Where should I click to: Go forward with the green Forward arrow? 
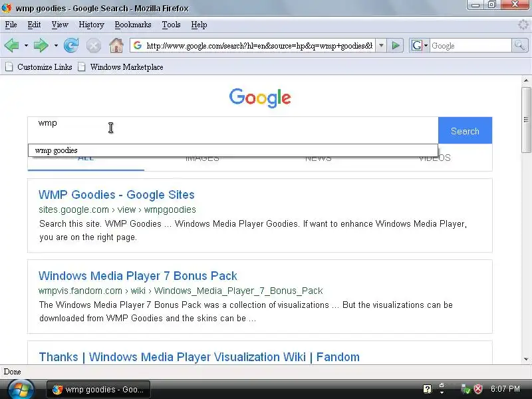(x=41, y=45)
